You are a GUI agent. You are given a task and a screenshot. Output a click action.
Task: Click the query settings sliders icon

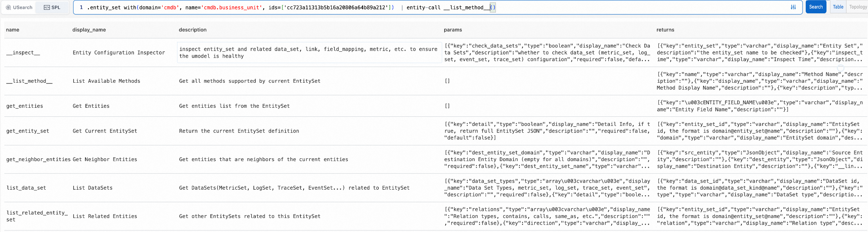coord(793,7)
